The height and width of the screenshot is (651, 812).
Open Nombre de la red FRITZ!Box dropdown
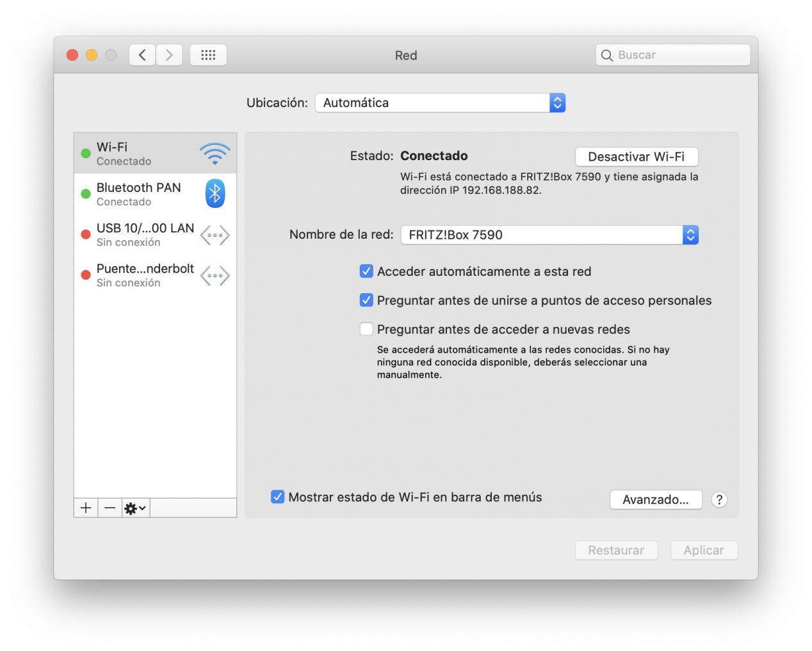(x=549, y=235)
